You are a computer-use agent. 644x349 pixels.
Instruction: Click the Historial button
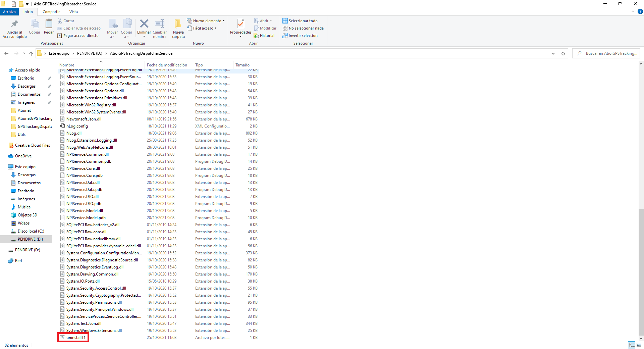(x=264, y=36)
